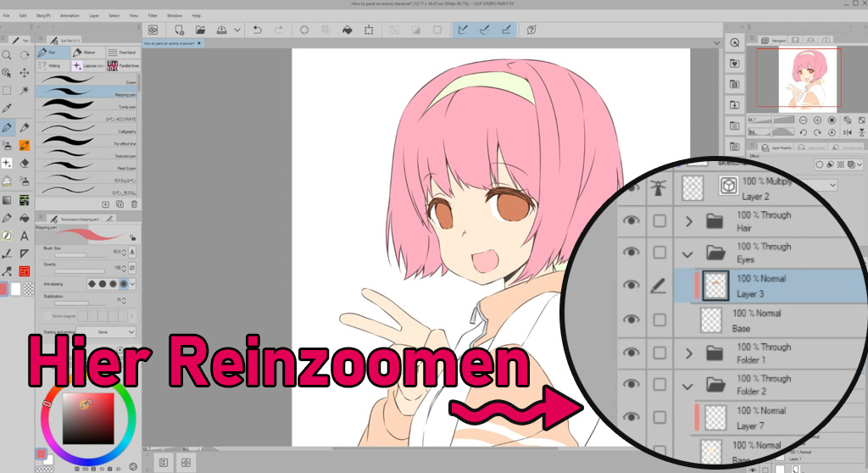
Task: Choose the Turnip pen brush
Action: pyautogui.click(x=89, y=107)
